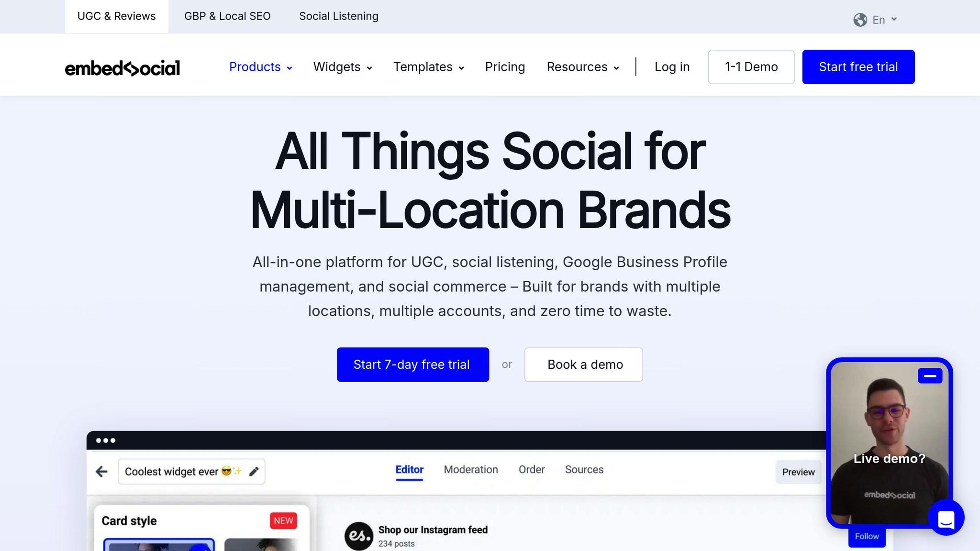This screenshot has width=980, height=551.
Task: Play the Live demo video thumbnail
Action: coord(889,442)
